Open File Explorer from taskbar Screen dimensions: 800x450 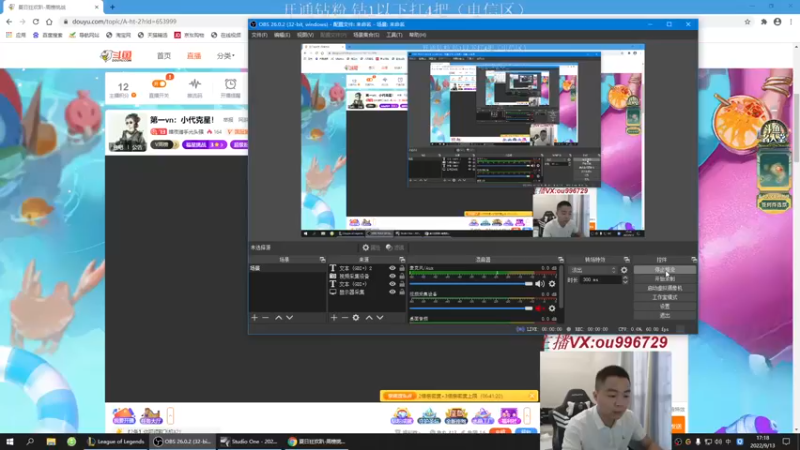click(51, 441)
